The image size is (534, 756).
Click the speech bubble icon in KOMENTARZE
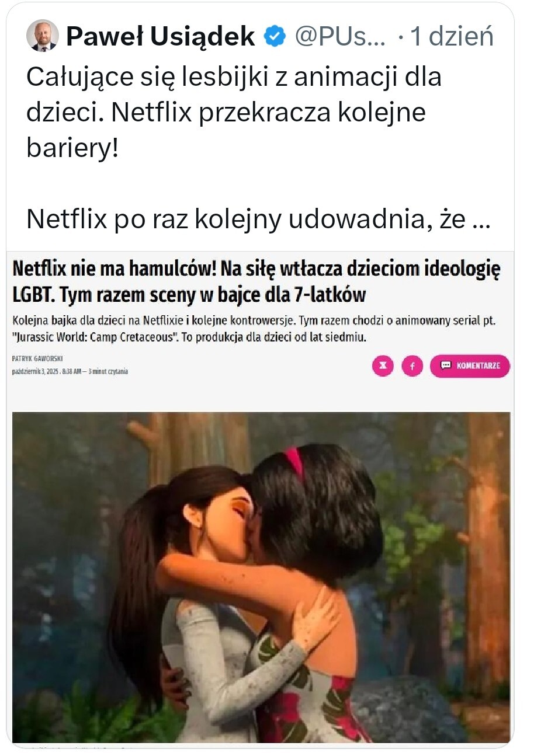(x=446, y=365)
